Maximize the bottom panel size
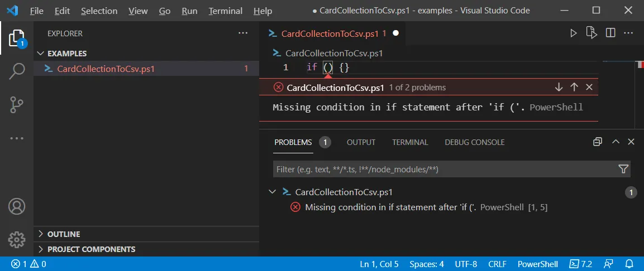This screenshot has height=271, width=644. click(616, 142)
